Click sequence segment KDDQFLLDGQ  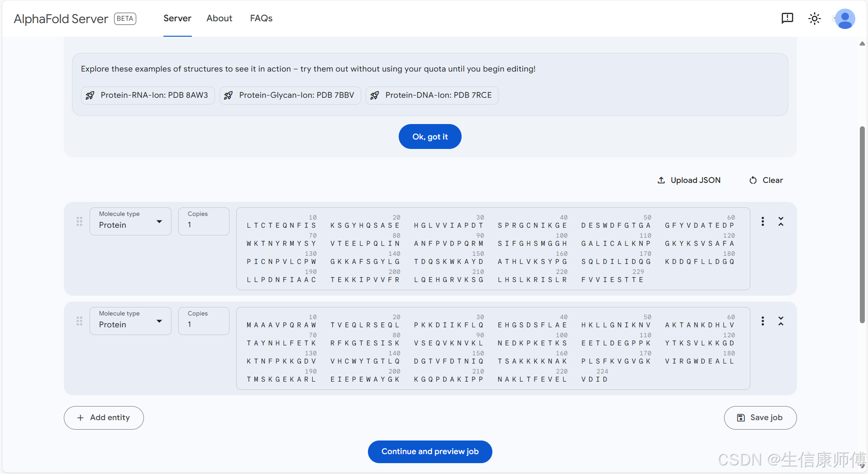[x=700, y=262]
